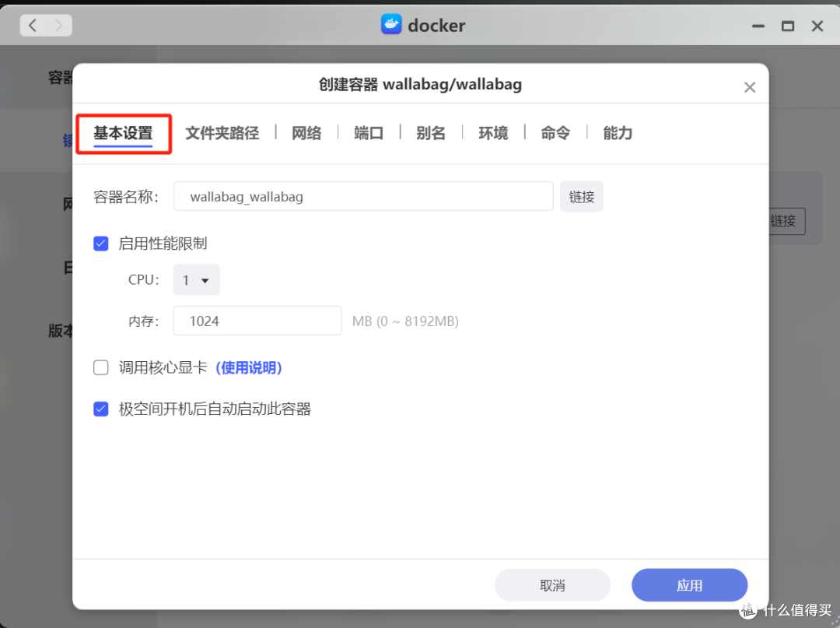Enable 调用核心显卡 checkbox
The width and height of the screenshot is (840, 628).
click(x=100, y=367)
